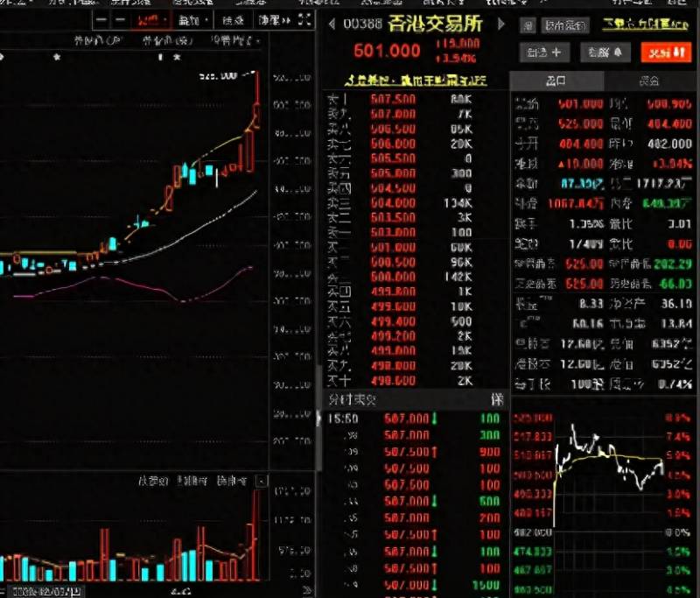
Task: Go to next stock using right arrow
Action: pos(500,24)
